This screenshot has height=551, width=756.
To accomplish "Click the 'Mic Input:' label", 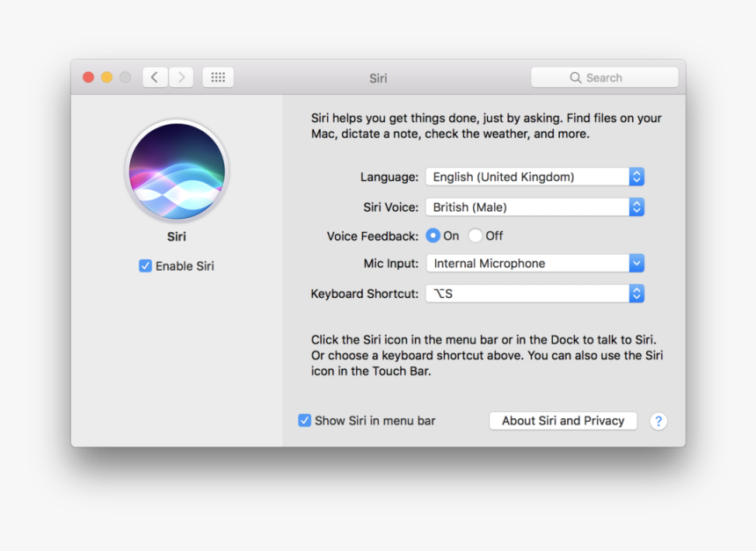I will click(x=391, y=264).
